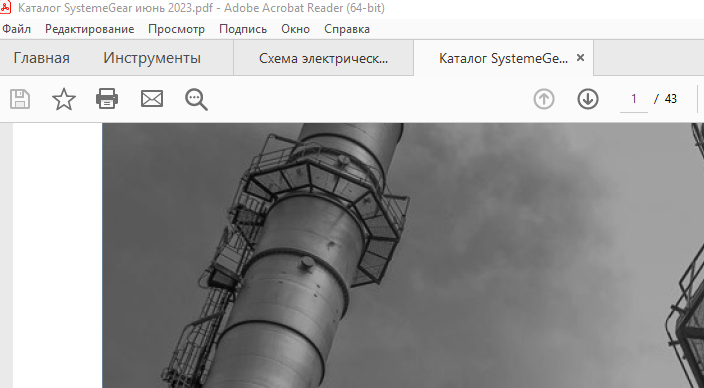Open the Find text magnifier icon
Image resolution: width=704 pixels, height=388 pixels.
pyautogui.click(x=196, y=99)
